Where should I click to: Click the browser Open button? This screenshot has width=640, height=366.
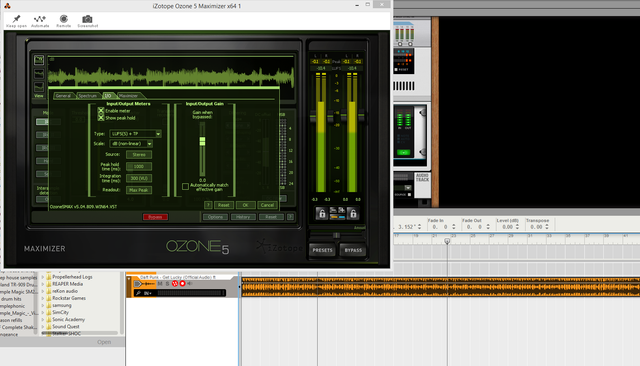pos(104,342)
